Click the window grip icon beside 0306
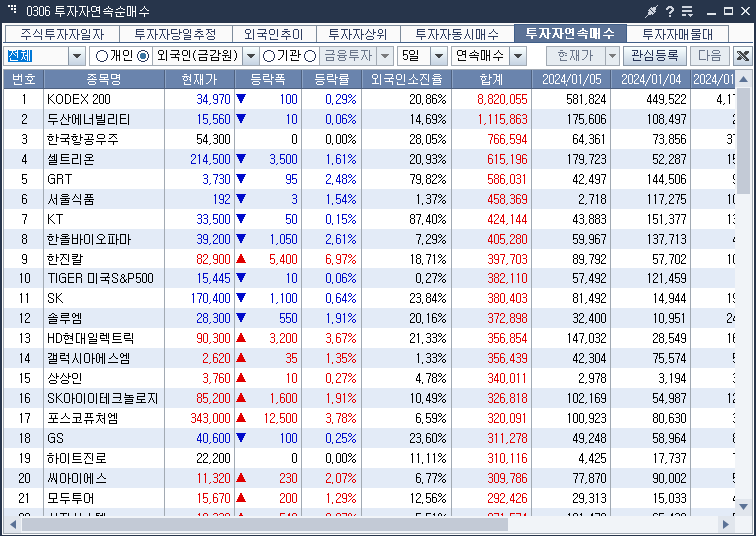The image size is (756, 536). (x=12, y=10)
